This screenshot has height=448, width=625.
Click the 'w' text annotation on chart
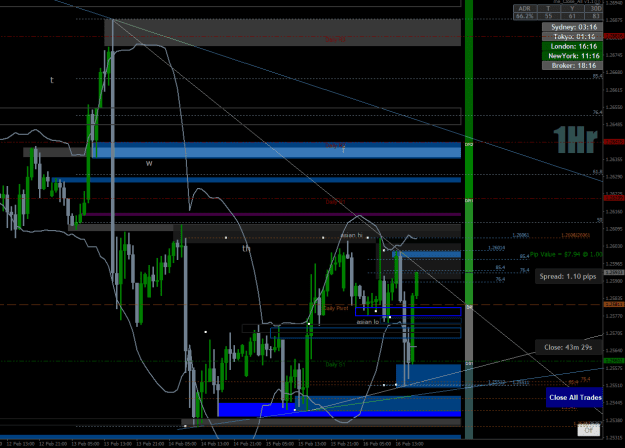point(149,163)
